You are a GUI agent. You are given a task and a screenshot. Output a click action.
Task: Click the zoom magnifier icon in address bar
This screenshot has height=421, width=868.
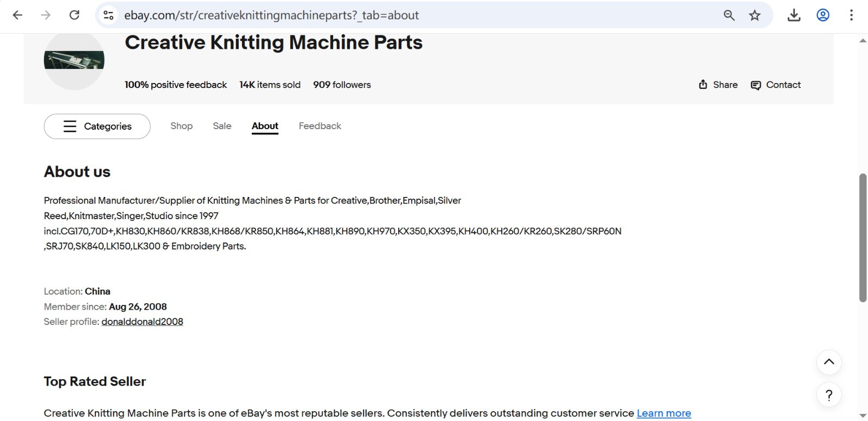[x=729, y=15]
